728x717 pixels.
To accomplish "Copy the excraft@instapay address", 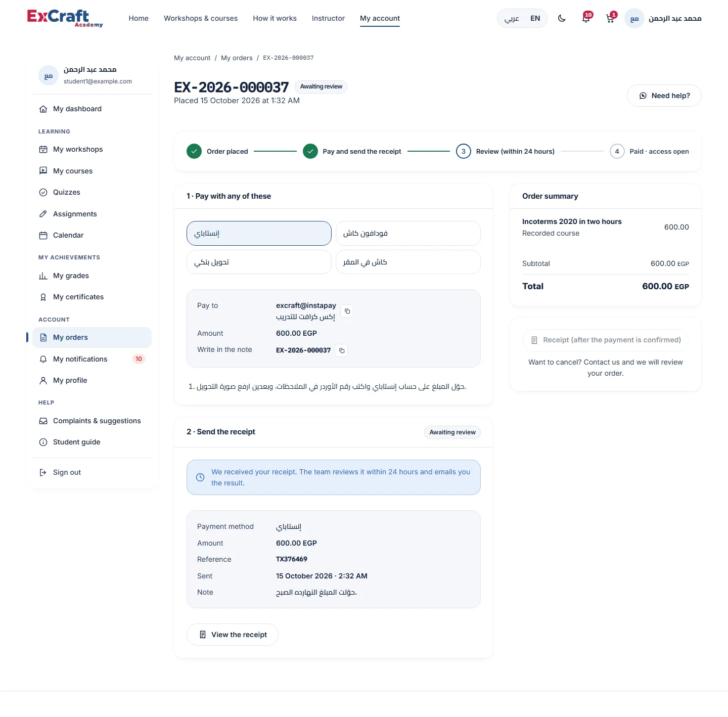I will [347, 311].
